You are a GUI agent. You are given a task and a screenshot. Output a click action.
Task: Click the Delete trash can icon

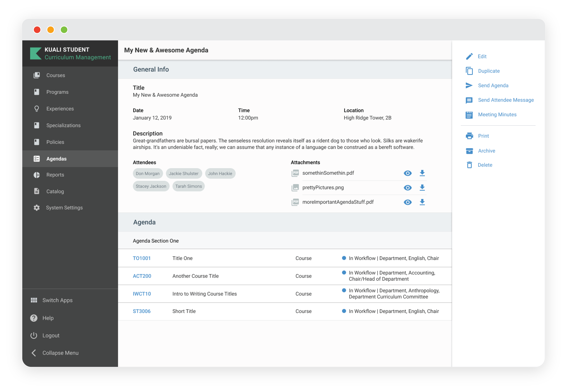(469, 165)
